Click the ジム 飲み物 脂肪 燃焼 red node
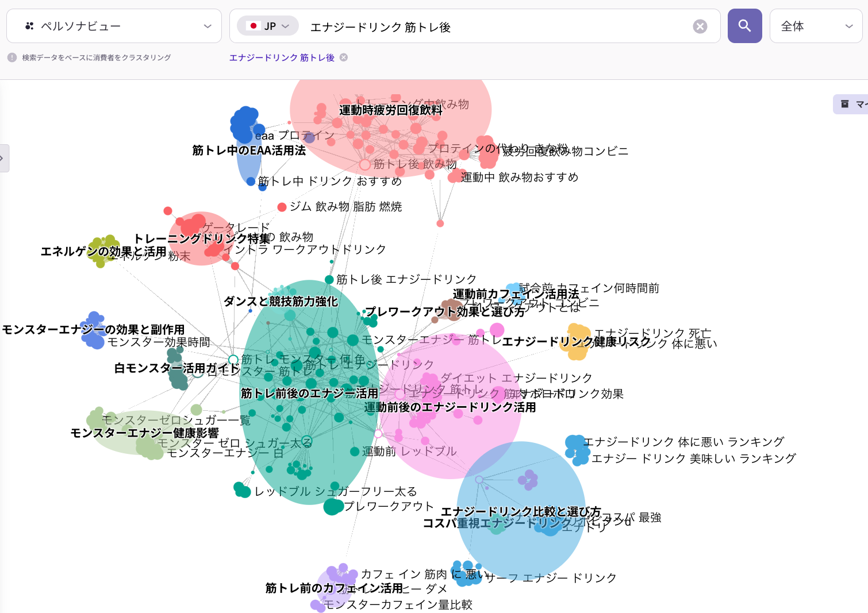 (x=282, y=207)
